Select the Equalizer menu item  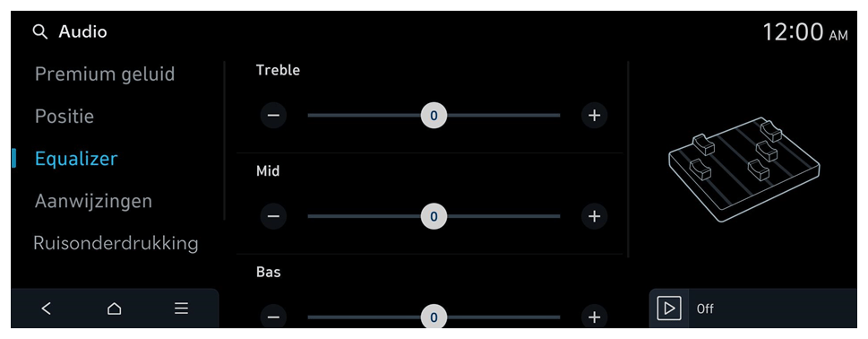(76, 159)
